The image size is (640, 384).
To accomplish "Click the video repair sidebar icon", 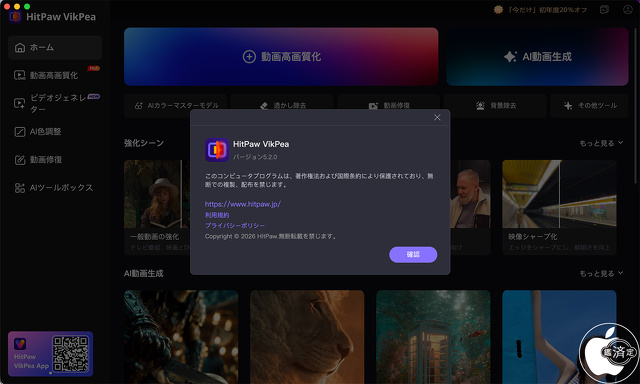I will tap(20, 160).
